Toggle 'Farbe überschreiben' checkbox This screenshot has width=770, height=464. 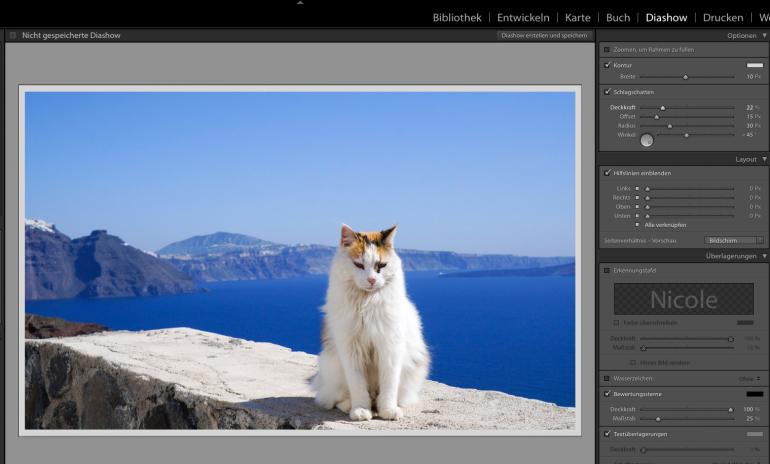click(616, 323)
